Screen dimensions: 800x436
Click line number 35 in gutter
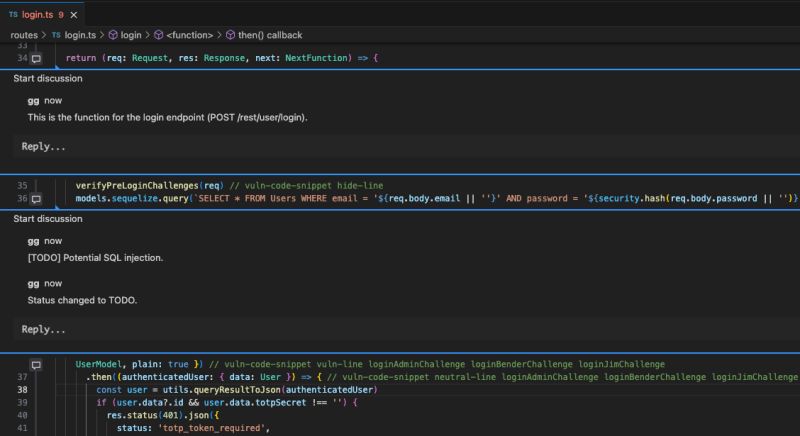(x=22, y=186)
